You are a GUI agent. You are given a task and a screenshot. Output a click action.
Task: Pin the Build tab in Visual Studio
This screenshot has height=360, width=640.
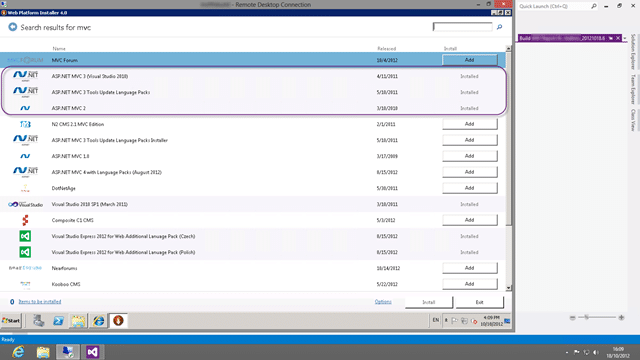pyautogui.click(x=611, y=38)
